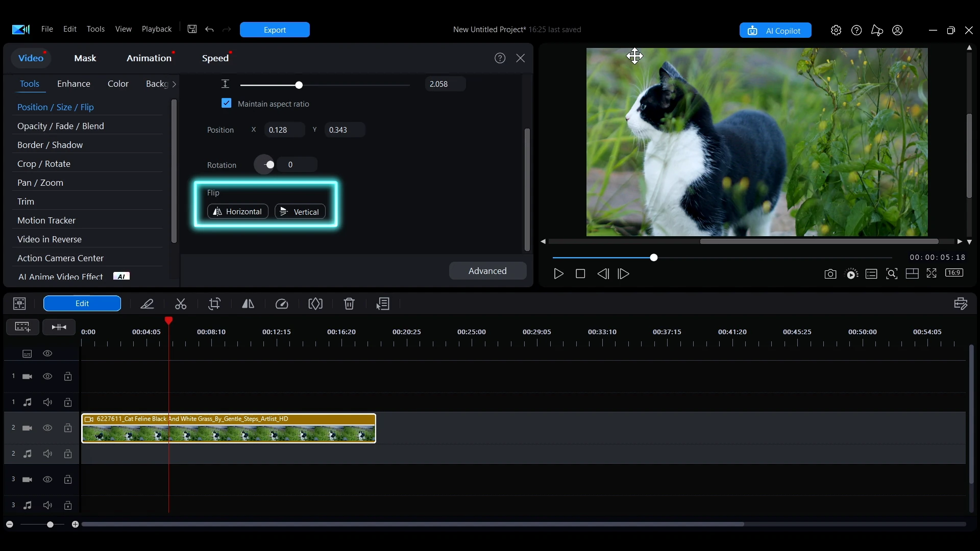
Task: Zoom out timeline with minus icon
Action: pyautogui.click(x=10, y=524)
